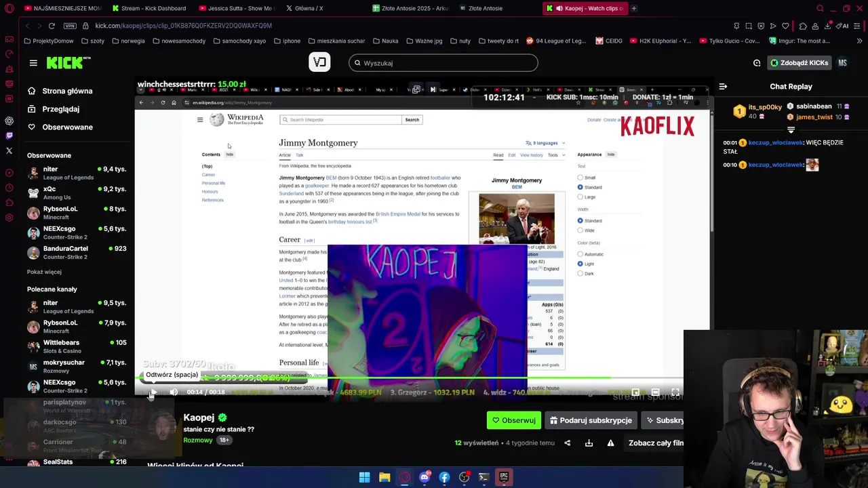Open Przeglądaj in Kick sidebar

[54, 109]
